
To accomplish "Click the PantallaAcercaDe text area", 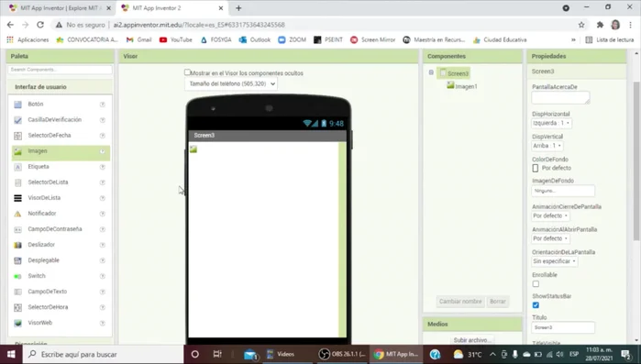I will [560, 97].
